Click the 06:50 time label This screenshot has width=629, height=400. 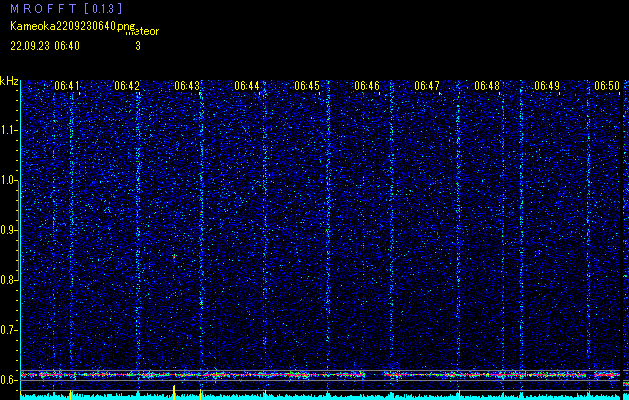pyautogui.click(x=607, y=86)
